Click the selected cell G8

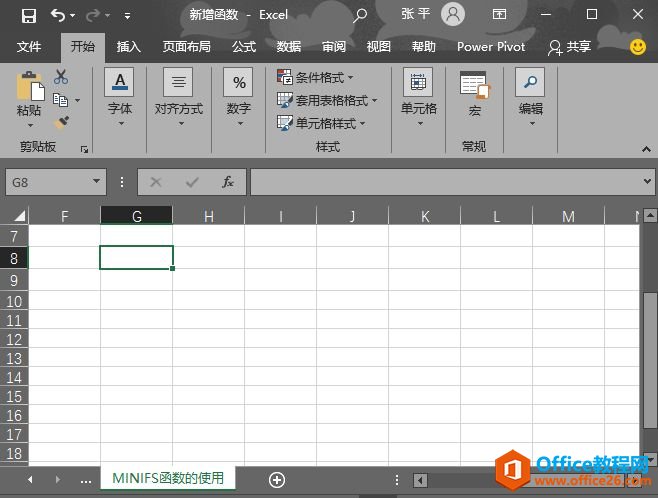pos(136,257)
